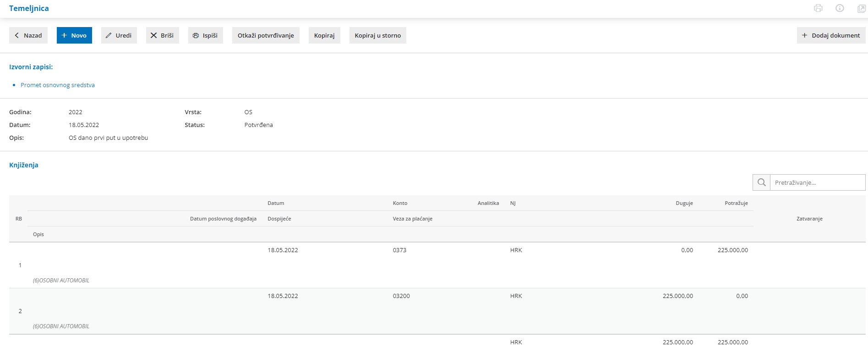Select konto 0373 in row 1
Image resolution: width=868 pixels, height=353 pixels.
399,250
